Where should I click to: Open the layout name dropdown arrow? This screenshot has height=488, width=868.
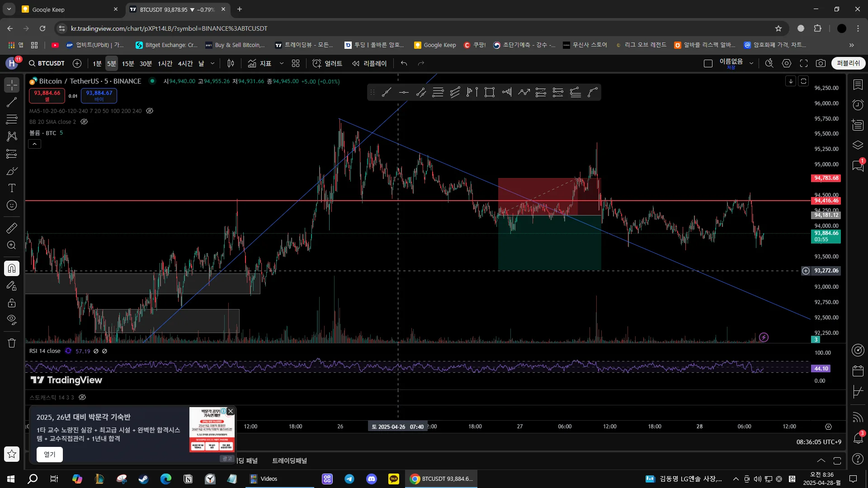click(x=751, y=64)
